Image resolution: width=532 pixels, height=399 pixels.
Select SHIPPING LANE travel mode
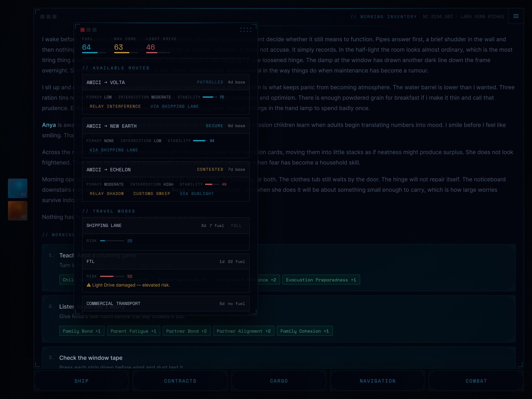pos(166,234)
